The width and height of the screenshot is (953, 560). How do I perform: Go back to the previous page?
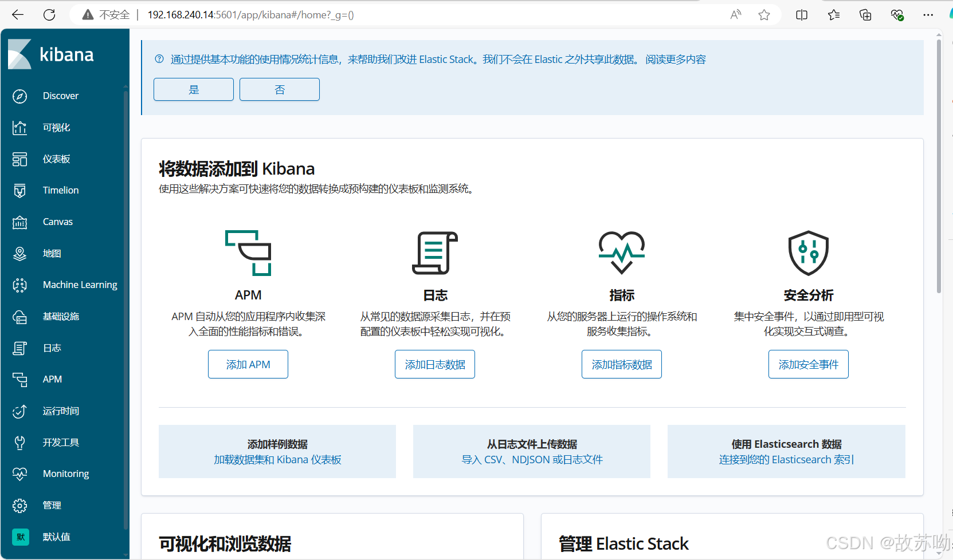pyautogui.click(x=18, y=15)
